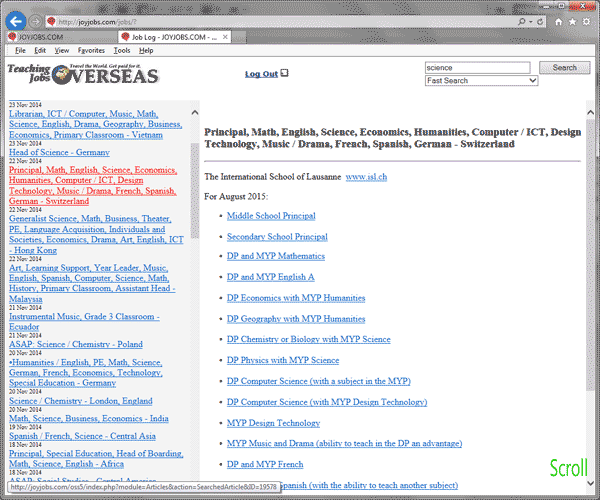
Task: Click the Search button
Action: tap(564, 68)
